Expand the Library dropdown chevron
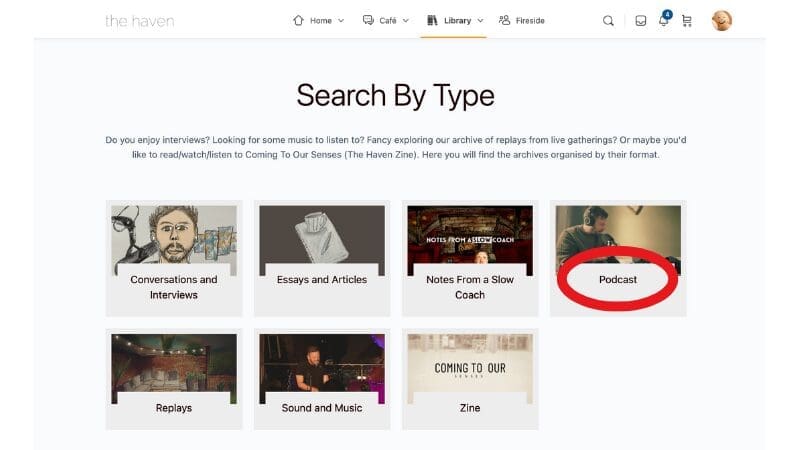 pyautogui.click(x=480, y=21)
